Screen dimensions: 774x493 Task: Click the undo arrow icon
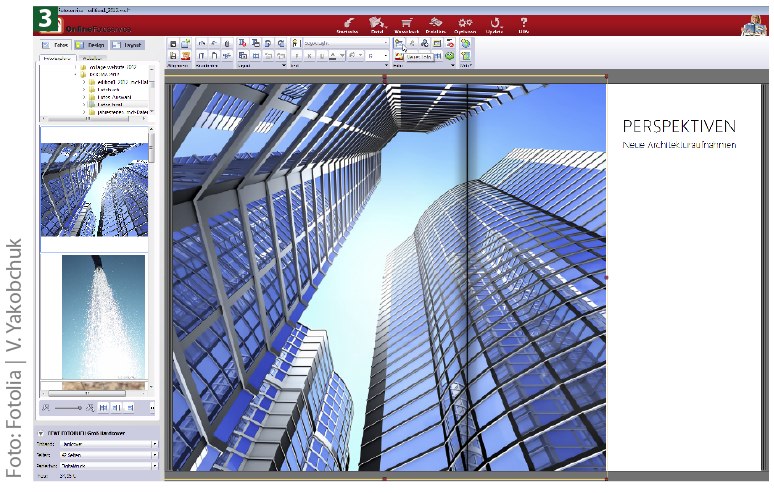coord(202,43)
